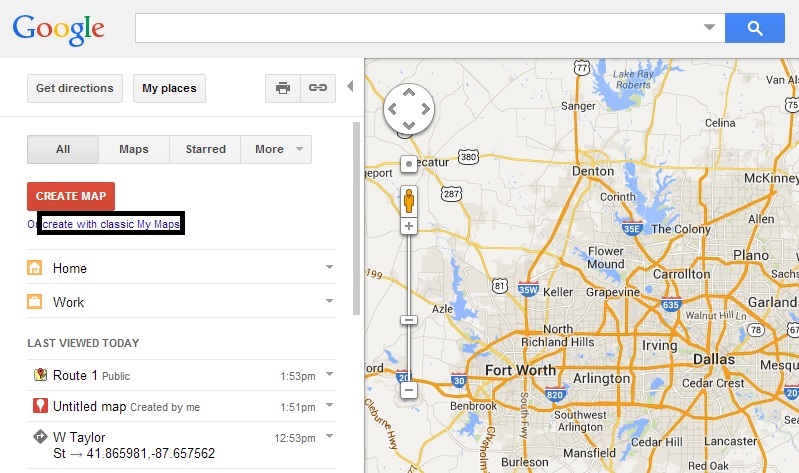The image size is (799, 473).
Task: Click the Home place icon
Action: click(x=35, y=268)
